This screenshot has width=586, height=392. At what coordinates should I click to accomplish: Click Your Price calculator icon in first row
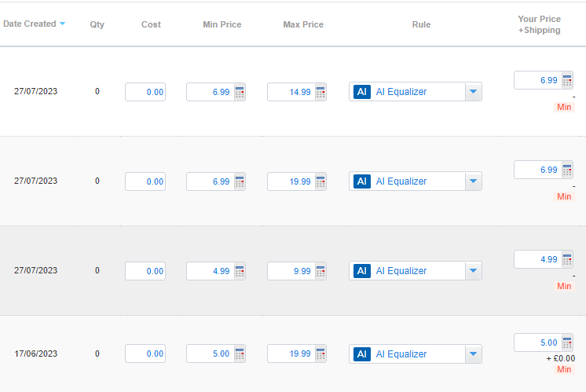(x=567, y=80)
